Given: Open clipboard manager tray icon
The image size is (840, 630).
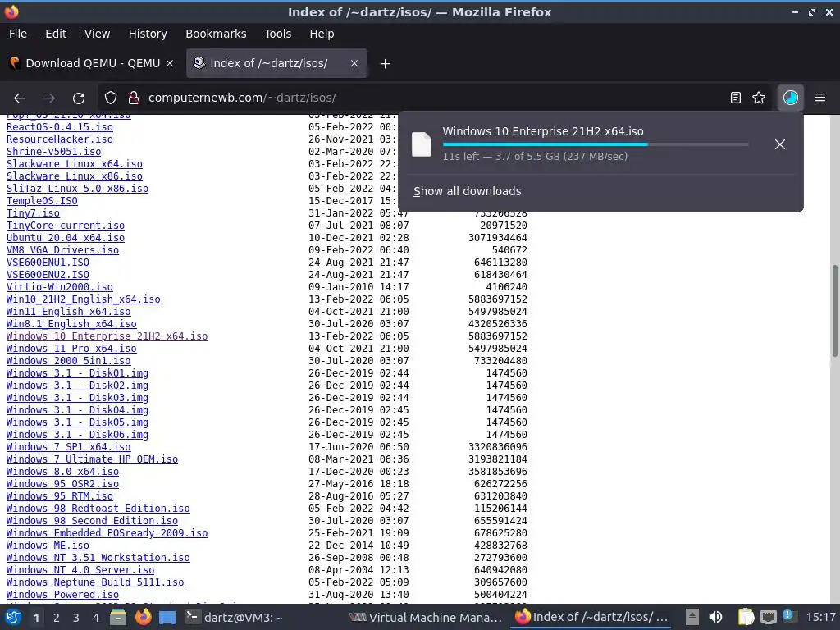Looking at the screenshot, I should [745, 617].
